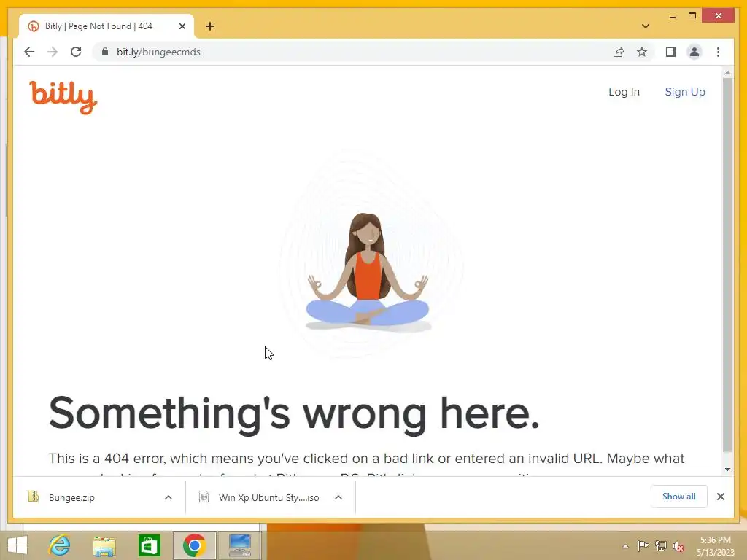This screenshot has height=560, width=747.
Task: Expand options for Win Xp Ubuntu iso download
Action: point(338,497)
